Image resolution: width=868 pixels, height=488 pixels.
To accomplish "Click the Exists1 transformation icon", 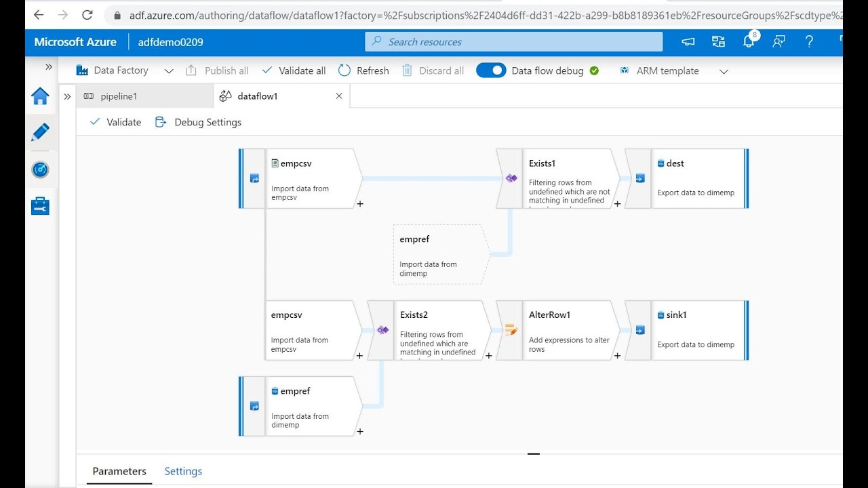I will [511, 178].
